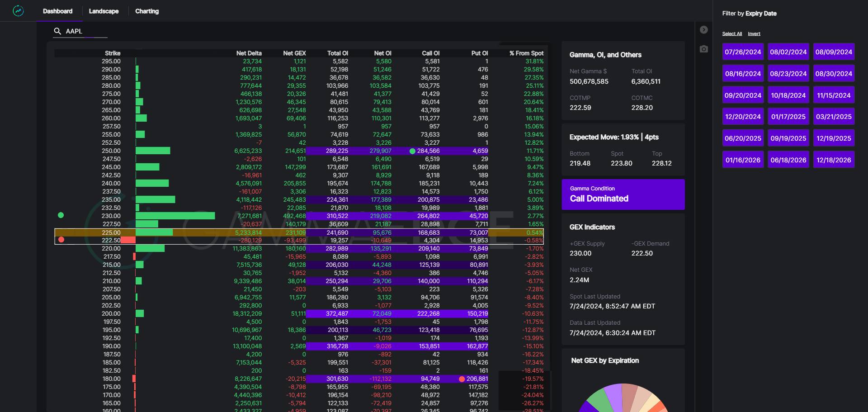The image size is (868, 412).
Task: Toggle the 09/20/2024 expiry filter
Action: (743, 95)
